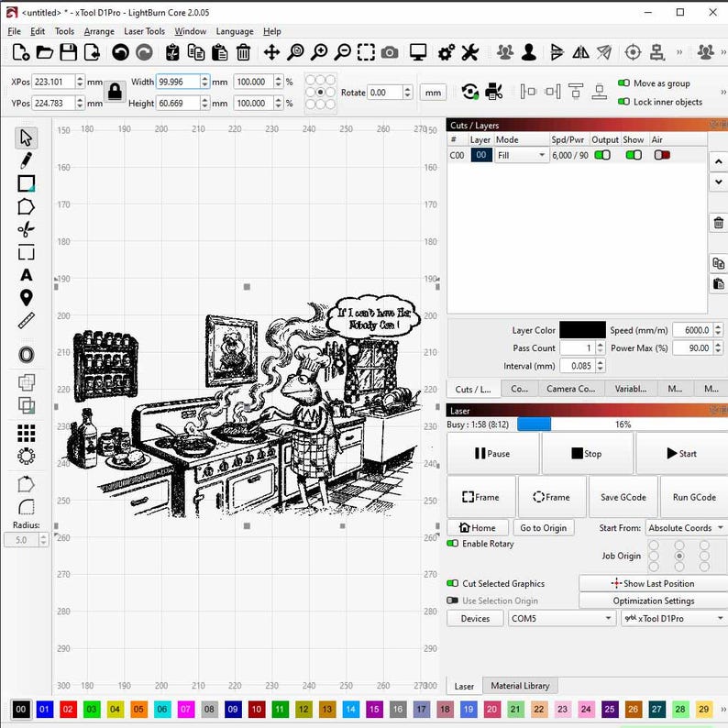Toggle Output for layer C00
The height and width of the screenshot is (728, 728).
(602, 155)
